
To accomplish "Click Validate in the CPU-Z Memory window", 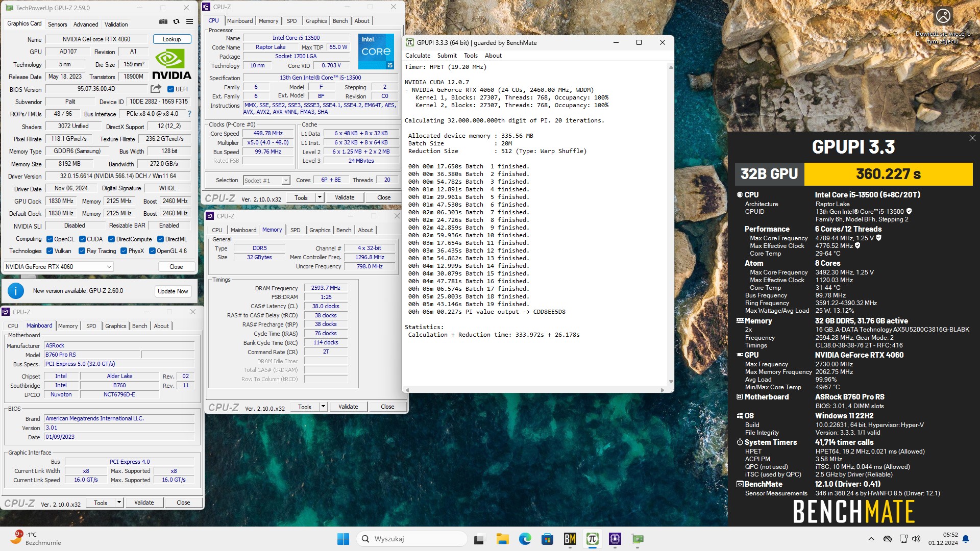I will coord(348,407).
